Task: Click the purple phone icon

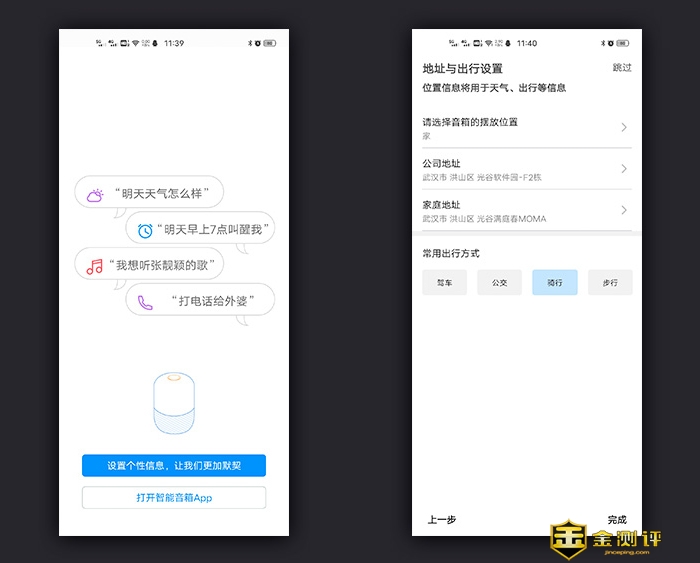Action: pos(145,301)
